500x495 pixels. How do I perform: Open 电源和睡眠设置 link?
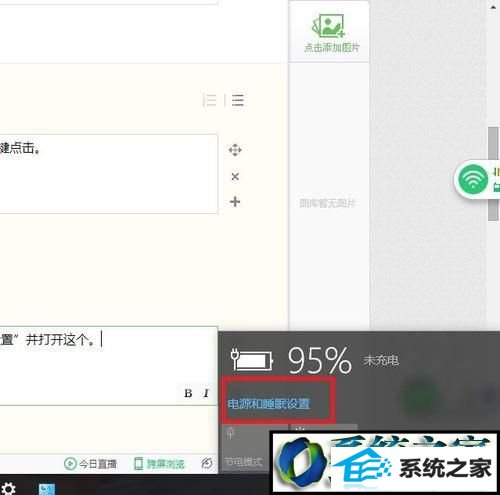pos(269,404)
